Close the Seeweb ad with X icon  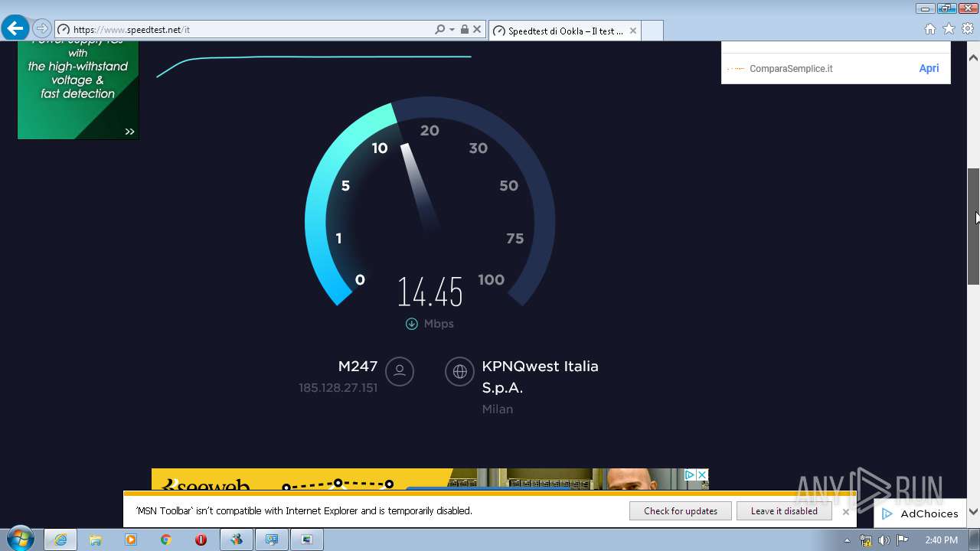[701, 475]
